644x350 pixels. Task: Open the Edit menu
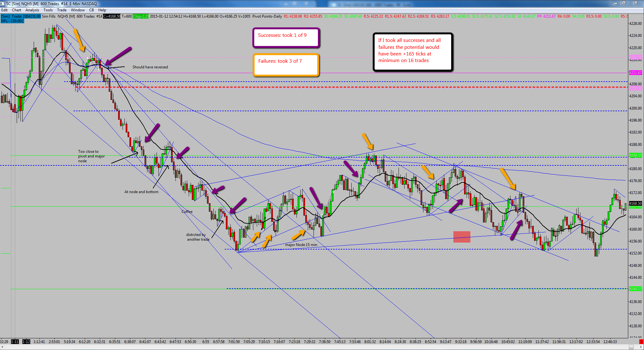pos(4,10)
